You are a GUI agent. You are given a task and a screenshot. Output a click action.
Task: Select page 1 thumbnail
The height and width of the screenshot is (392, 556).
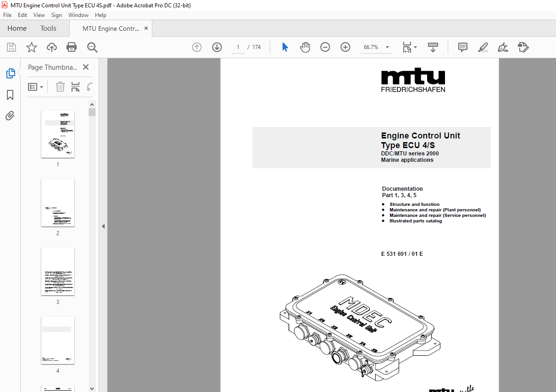point(58,134)
